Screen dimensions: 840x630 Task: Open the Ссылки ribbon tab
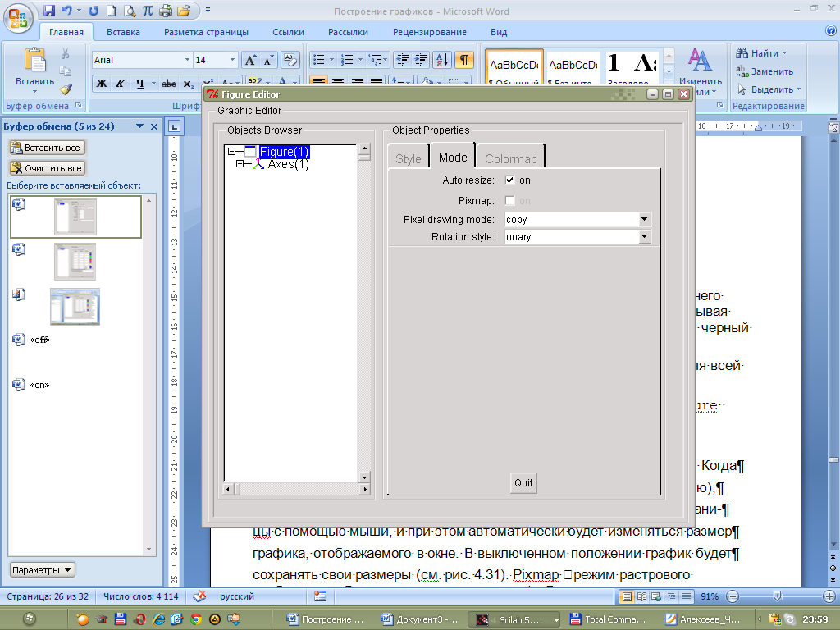point(288,32)
